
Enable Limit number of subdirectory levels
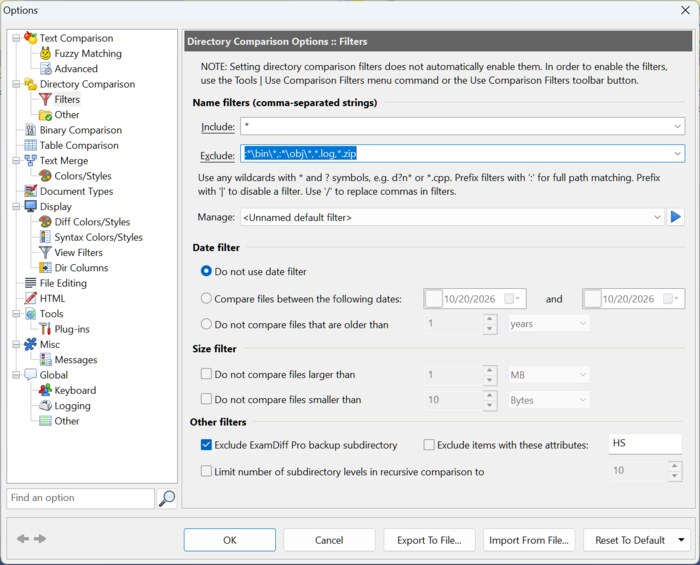point(206,471)
